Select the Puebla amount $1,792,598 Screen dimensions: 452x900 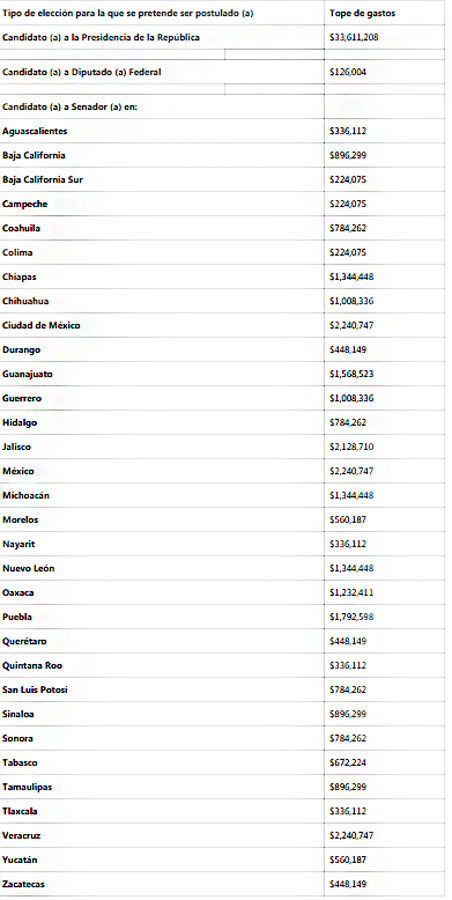[351, 617]
